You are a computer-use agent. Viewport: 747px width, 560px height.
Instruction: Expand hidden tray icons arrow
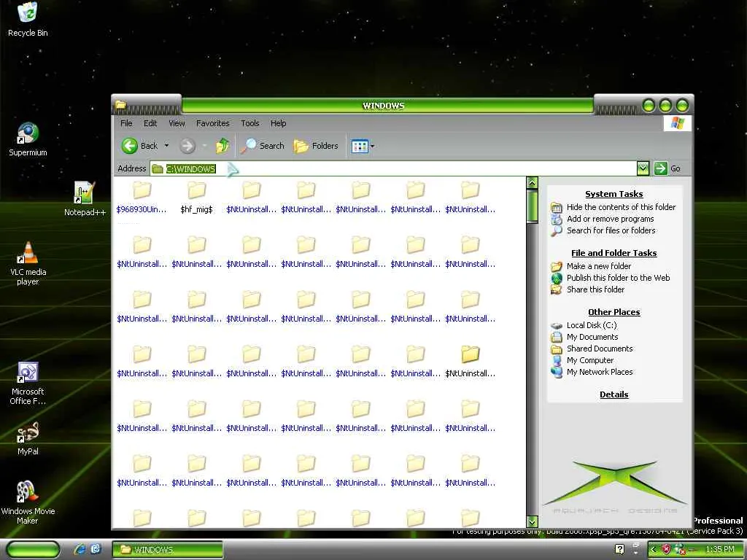click(x=653, y=550)
